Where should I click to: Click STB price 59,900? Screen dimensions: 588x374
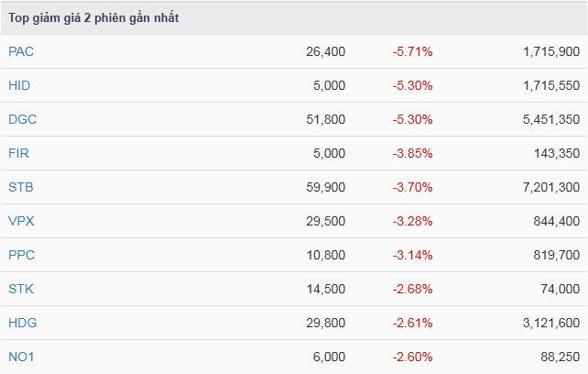[x=326, y=187]
